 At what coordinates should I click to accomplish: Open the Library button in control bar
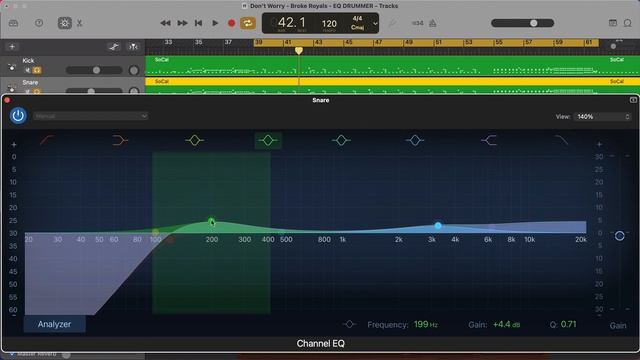(13, 23)
